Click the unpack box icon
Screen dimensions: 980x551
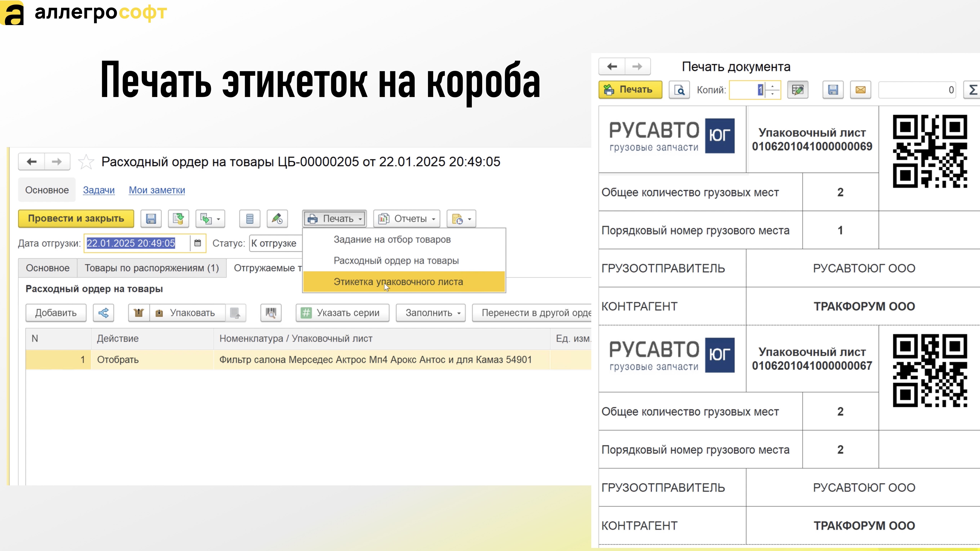pos(139,313)
